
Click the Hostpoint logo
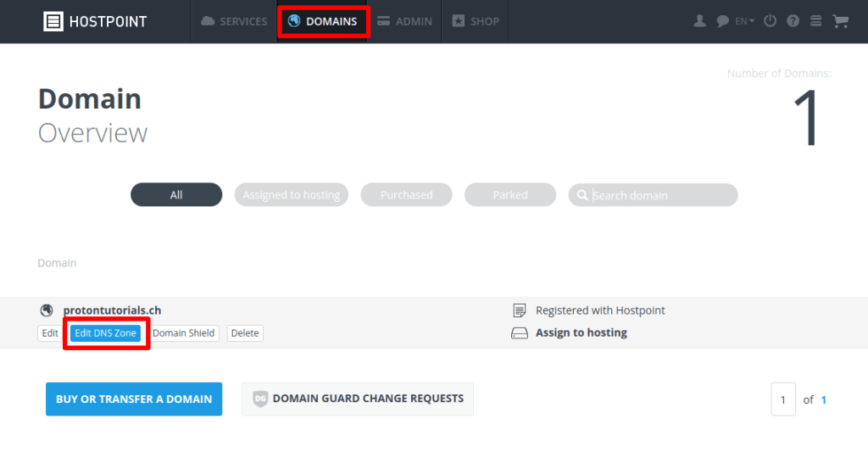95,21
